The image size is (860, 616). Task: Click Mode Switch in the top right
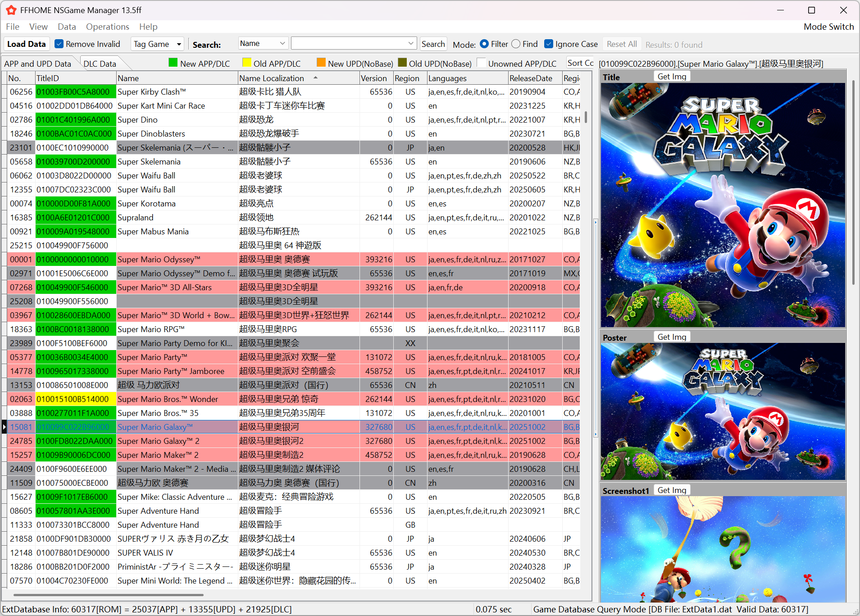pos(829,27)
